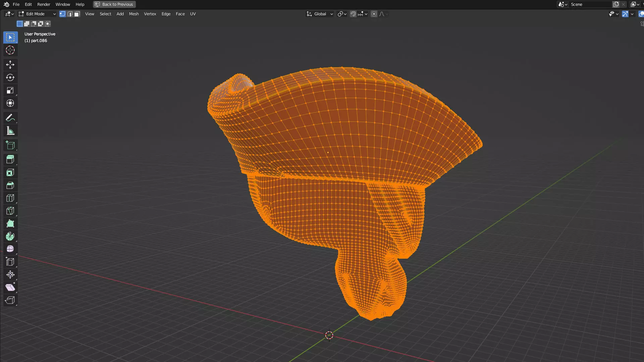Open the Mesh menu
This screenshot has width=644, height=362.
pyautogui.click(x=133, y=14)
